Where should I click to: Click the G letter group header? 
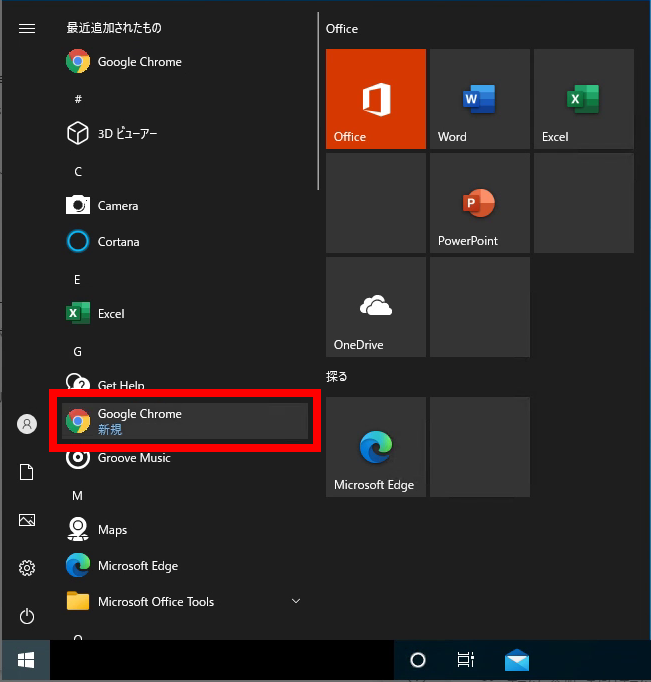tap(77, 351)
